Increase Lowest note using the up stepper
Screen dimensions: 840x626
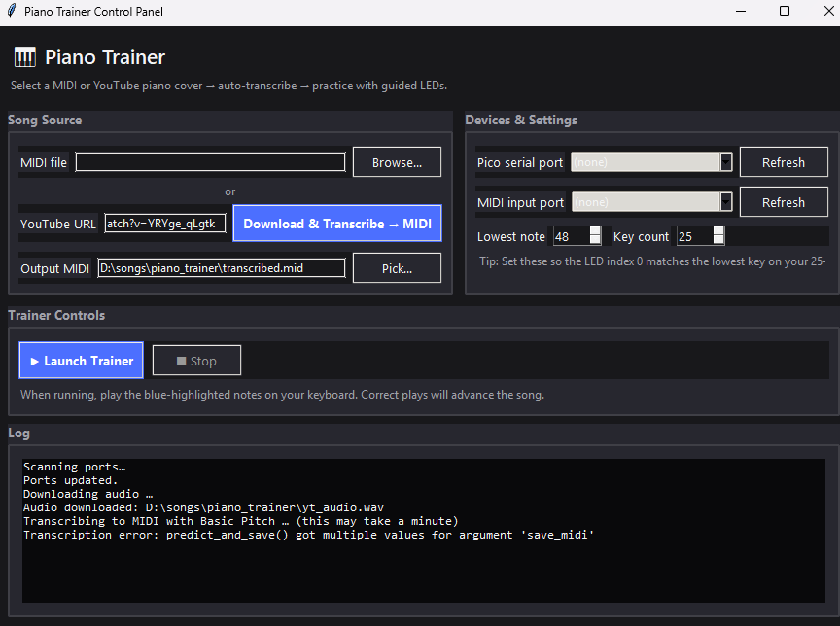pos(597,230)
